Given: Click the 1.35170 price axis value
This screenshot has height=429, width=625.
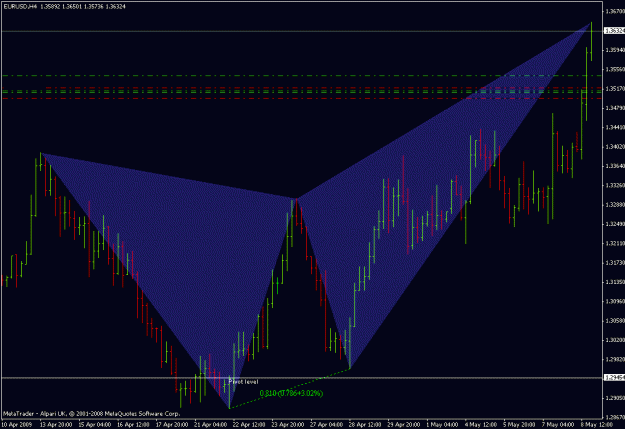Looking at the screenshot, I should pos(615,89).
